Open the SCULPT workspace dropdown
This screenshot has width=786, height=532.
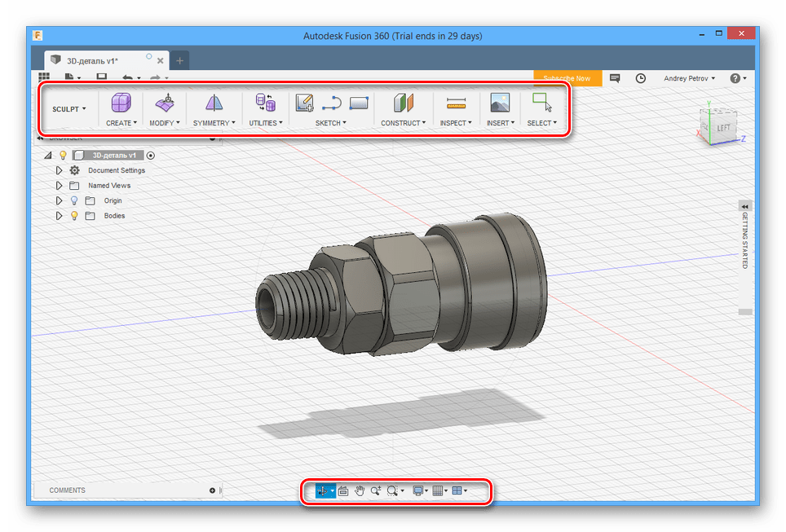click(x=69, y=108)
